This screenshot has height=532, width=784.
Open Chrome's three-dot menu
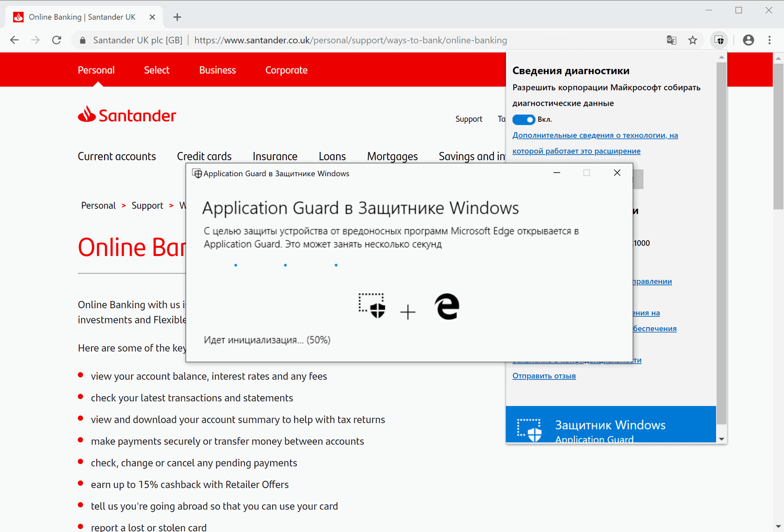[x=769, y=40]
